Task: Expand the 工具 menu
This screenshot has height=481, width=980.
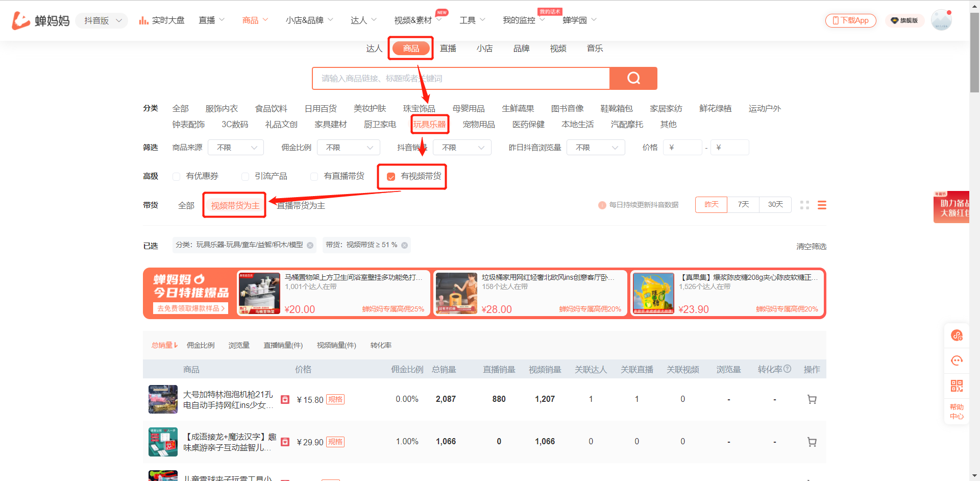Action: point(472,20)
